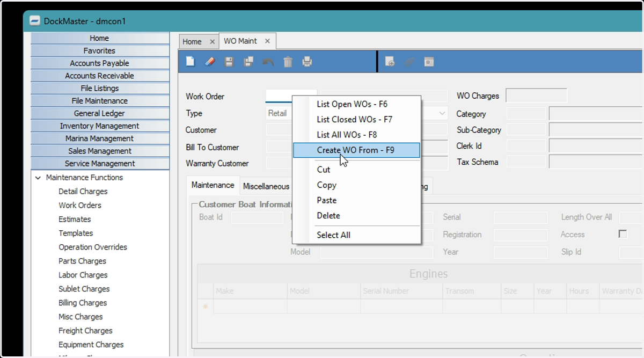Click the WO Charges field
Image resolution: width=644 pixels, height=358 pixels.
[x=536, y=96]
